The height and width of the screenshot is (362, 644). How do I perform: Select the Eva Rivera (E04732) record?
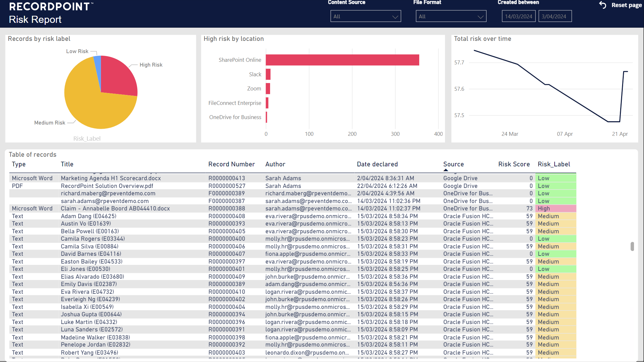[x=293, y=292]
